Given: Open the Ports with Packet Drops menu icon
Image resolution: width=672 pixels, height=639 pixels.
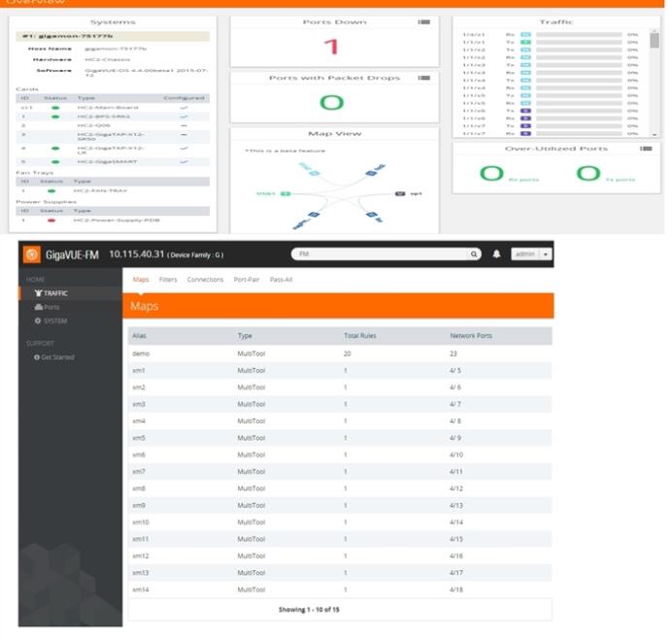Looking at the screenshot, I should point(424,78).
